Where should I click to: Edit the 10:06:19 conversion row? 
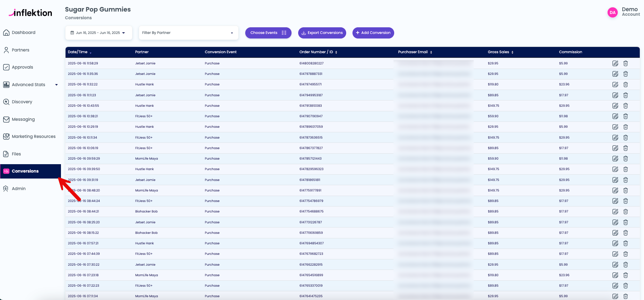click(x=615, y=148)
